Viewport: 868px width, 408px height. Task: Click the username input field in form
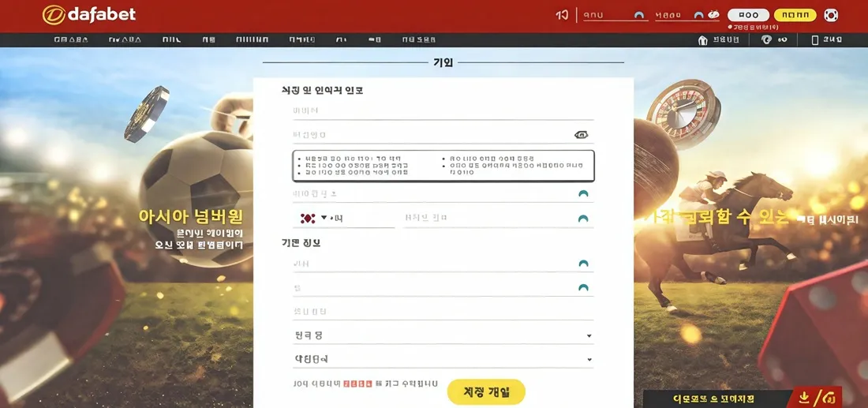pyautogui.click(x=442, y=111)
